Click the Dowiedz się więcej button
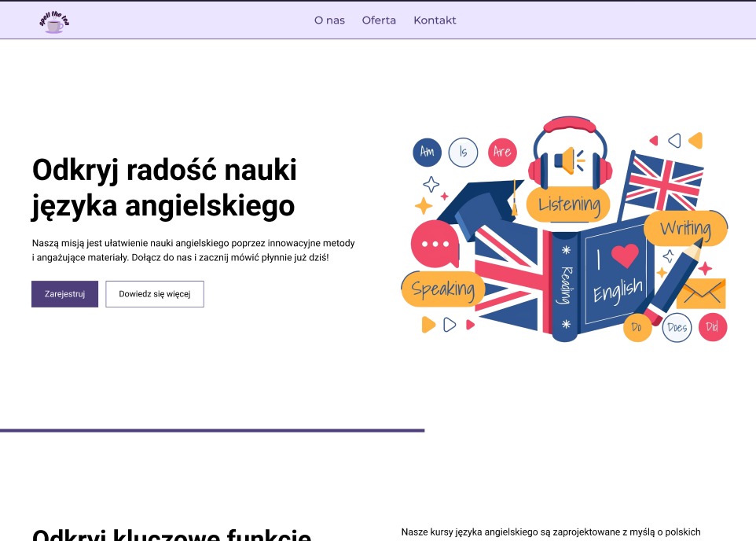The width and height of the screenshot is (756, 541). (x=154, y=293)
